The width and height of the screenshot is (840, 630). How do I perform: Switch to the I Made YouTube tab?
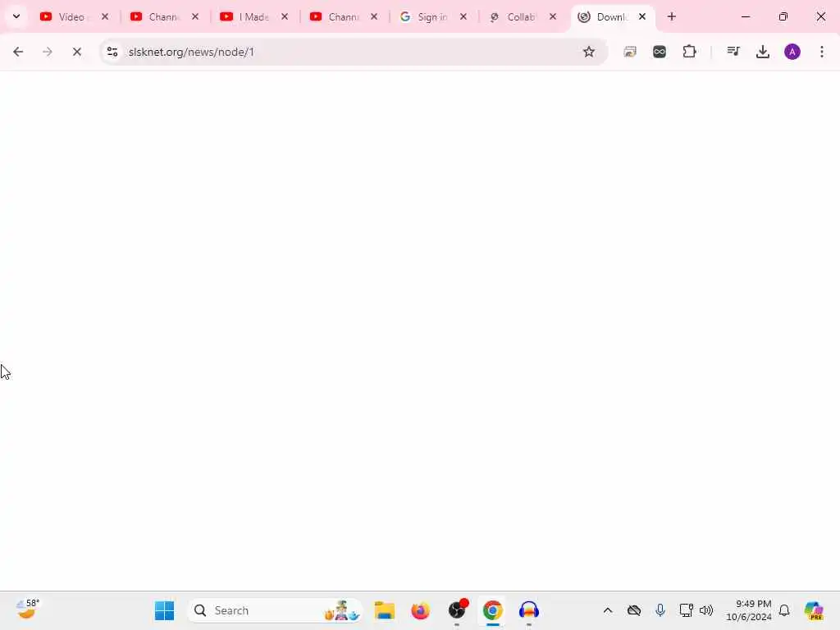[253, 17]
